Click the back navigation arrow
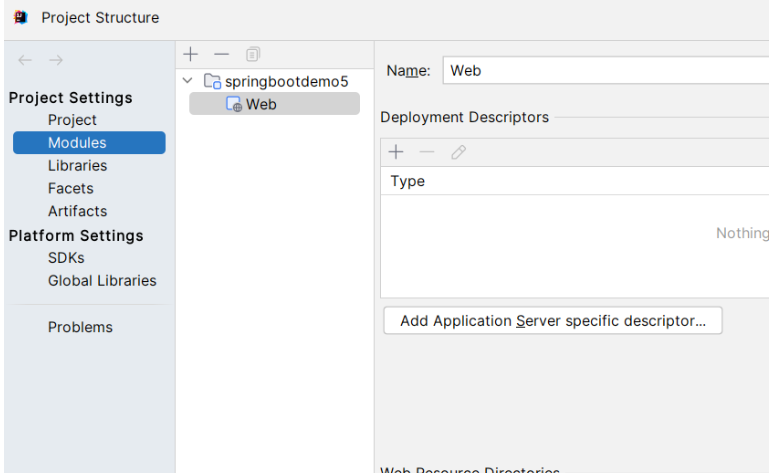Image resolution: width=769 pixels, height=473 pixels. 25,61
